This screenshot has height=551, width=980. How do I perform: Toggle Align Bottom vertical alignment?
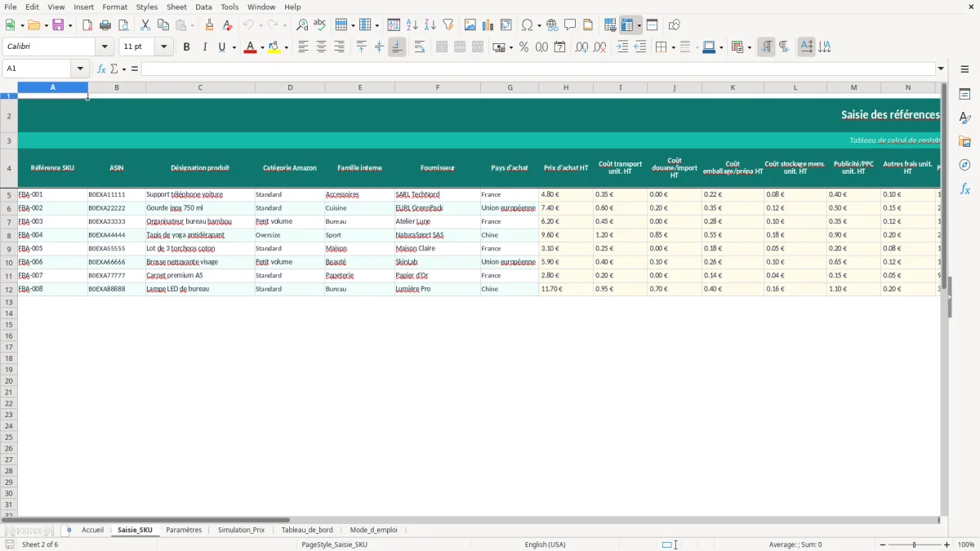(x=397, y=47)
